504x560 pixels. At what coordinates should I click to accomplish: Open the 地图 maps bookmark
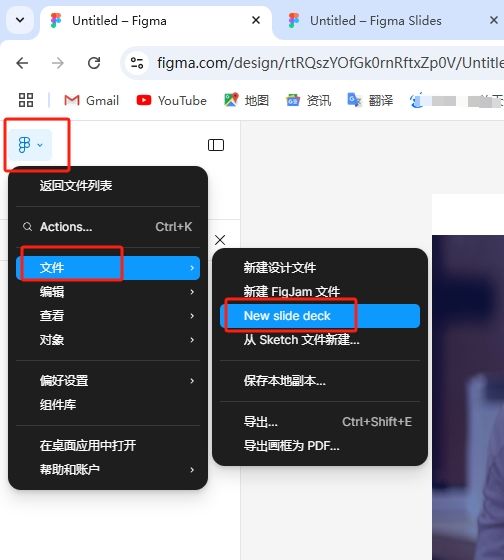coord(246,100)
